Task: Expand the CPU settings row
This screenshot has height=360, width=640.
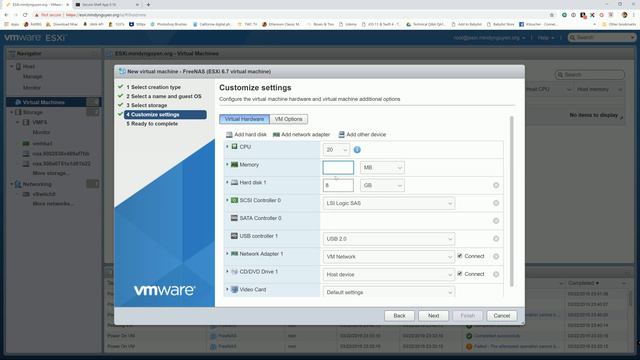Action: 227,147
